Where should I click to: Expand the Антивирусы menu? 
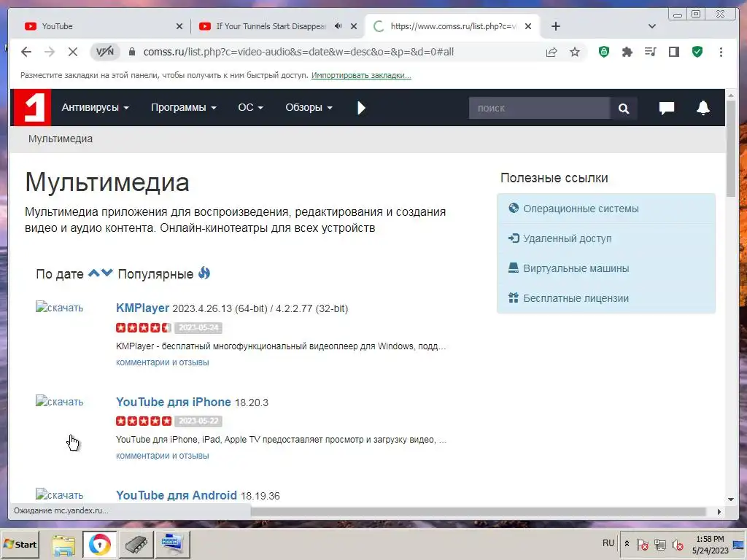tap(96, 108)
